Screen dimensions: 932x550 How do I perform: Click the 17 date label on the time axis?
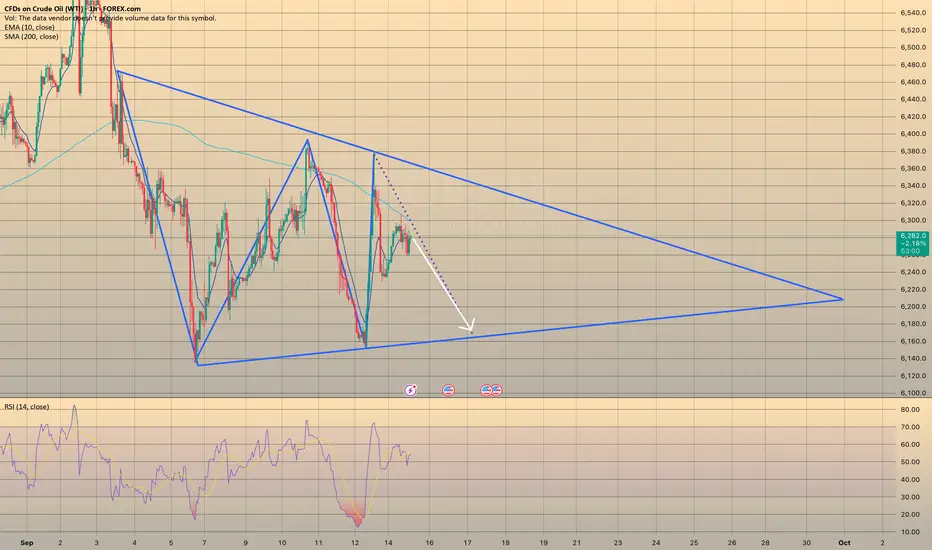(x=468, y=543)
